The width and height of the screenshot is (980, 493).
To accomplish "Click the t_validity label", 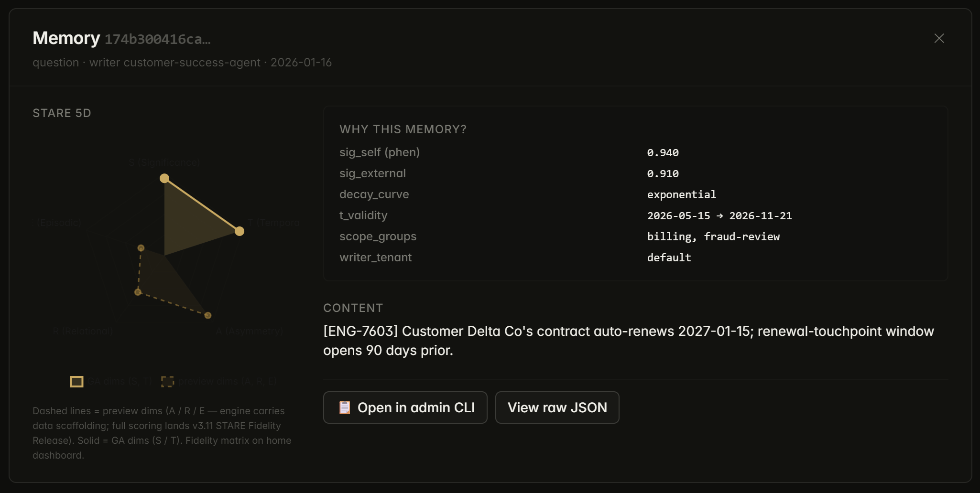I will point(363,215).
